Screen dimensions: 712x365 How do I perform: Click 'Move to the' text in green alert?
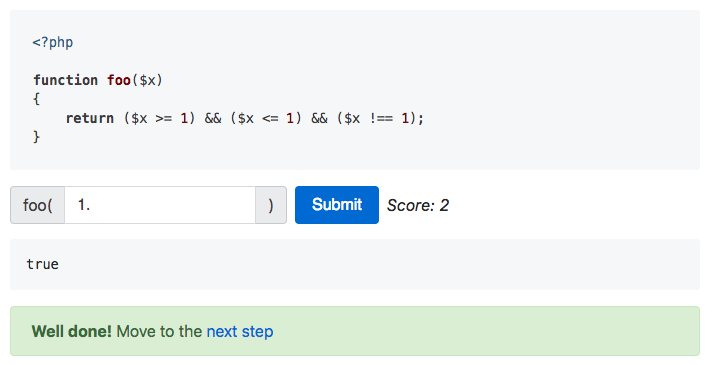click(159, 331)
